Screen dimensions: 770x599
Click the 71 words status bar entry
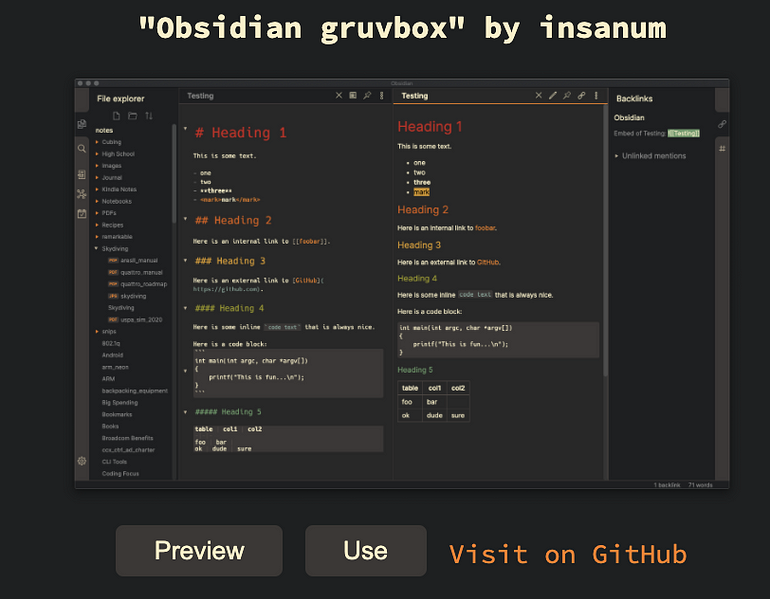coord(700,485)
